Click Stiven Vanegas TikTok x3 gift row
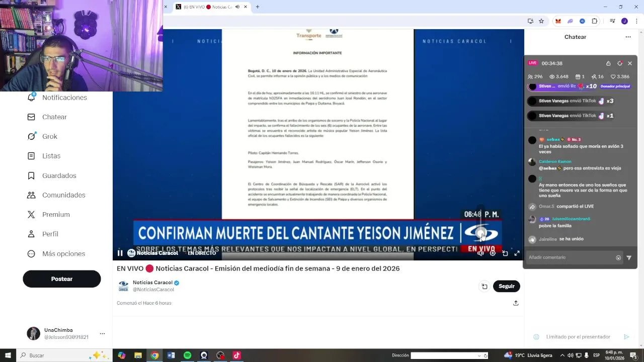 coord(571,101)
